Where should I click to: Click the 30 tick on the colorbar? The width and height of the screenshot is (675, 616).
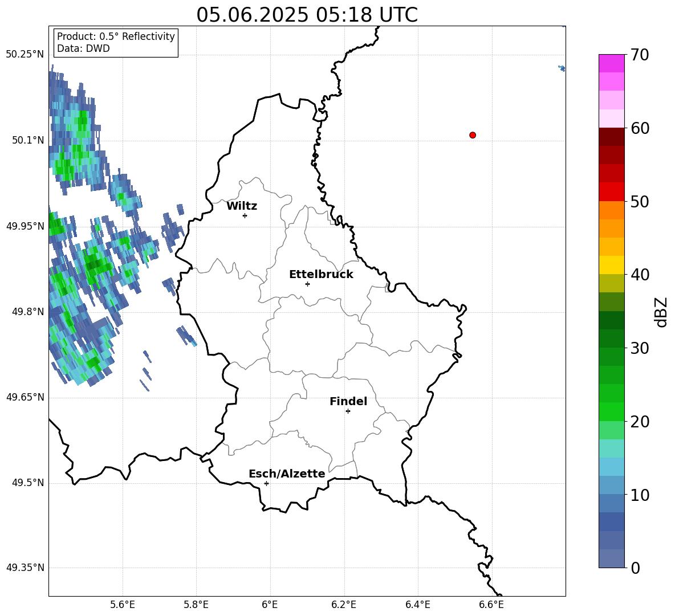639,348
